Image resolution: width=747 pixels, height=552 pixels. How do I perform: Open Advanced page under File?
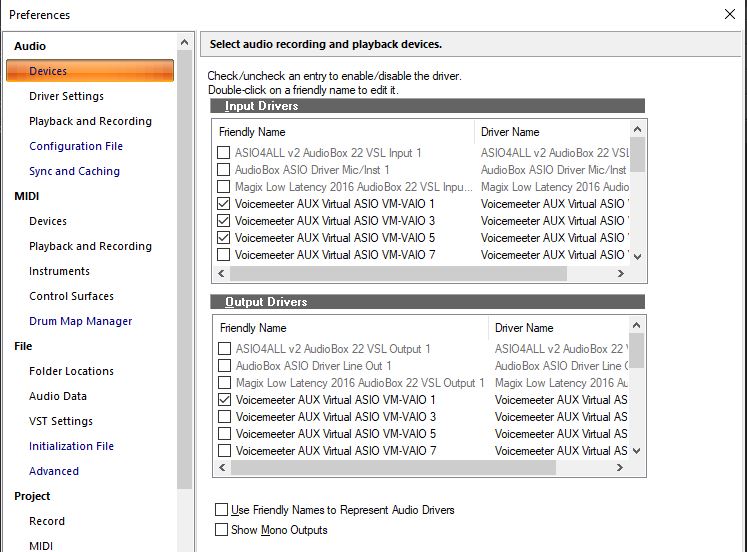click(54, 471)
